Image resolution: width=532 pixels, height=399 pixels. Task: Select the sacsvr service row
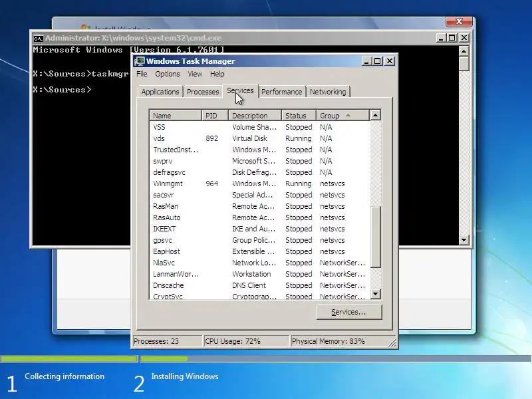260,195
